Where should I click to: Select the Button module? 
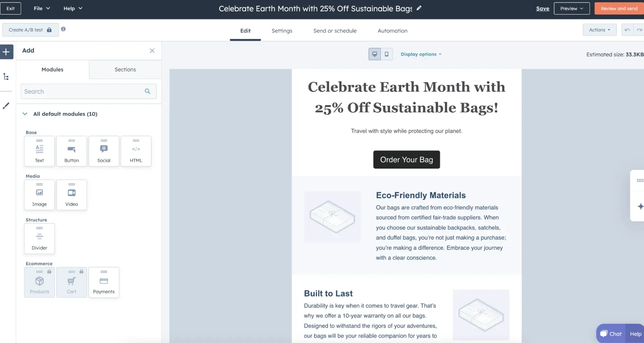pos(71,151)
